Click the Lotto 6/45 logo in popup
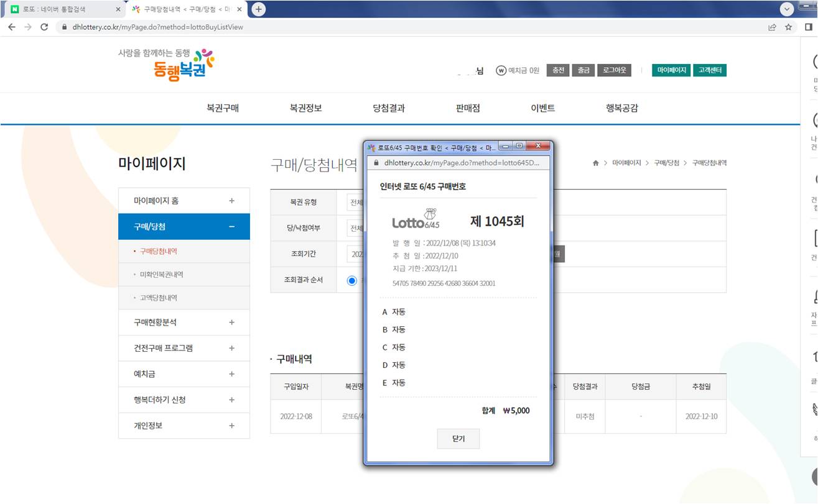 (416, 219)
